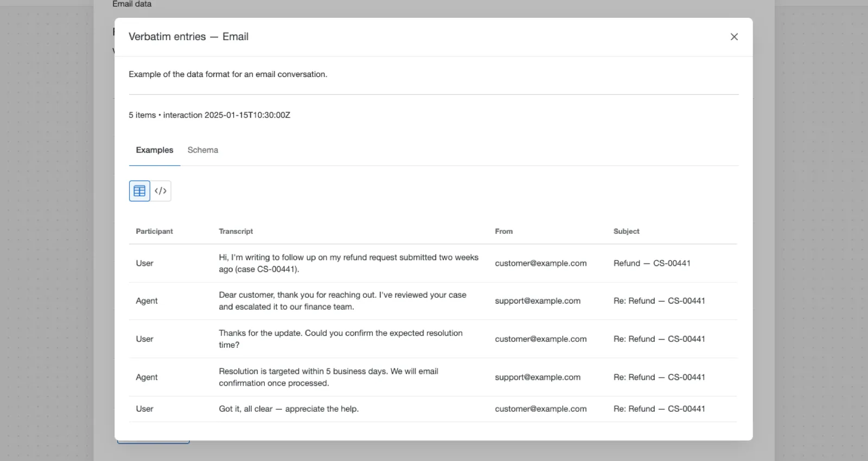The height and width of the screenshot is (461, 868).
Task: Click support@example.com in the "Dear customer" row
Action: (x=538, y=301)
